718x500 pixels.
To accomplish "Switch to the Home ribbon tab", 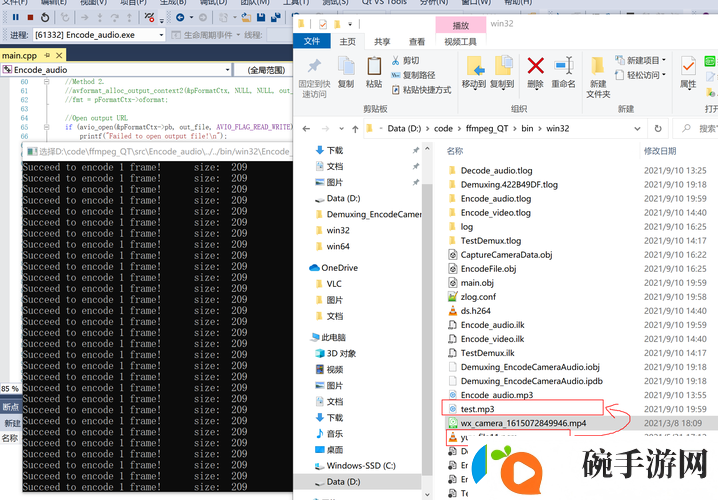I will tap(348, 41).
